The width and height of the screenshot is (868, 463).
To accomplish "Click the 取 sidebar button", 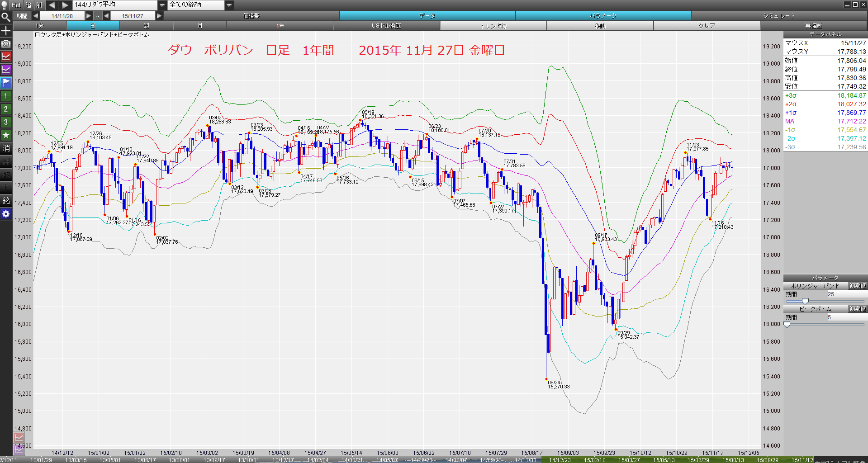I will point(6,175).
